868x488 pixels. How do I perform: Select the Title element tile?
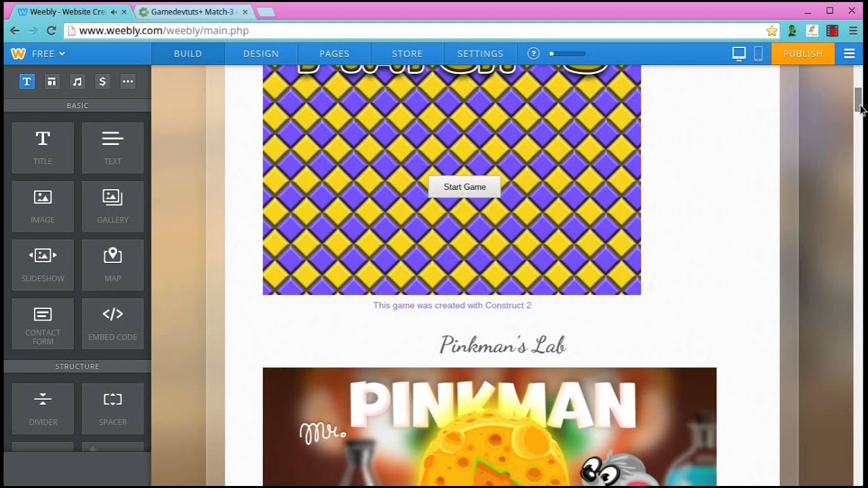pos(43,148)
